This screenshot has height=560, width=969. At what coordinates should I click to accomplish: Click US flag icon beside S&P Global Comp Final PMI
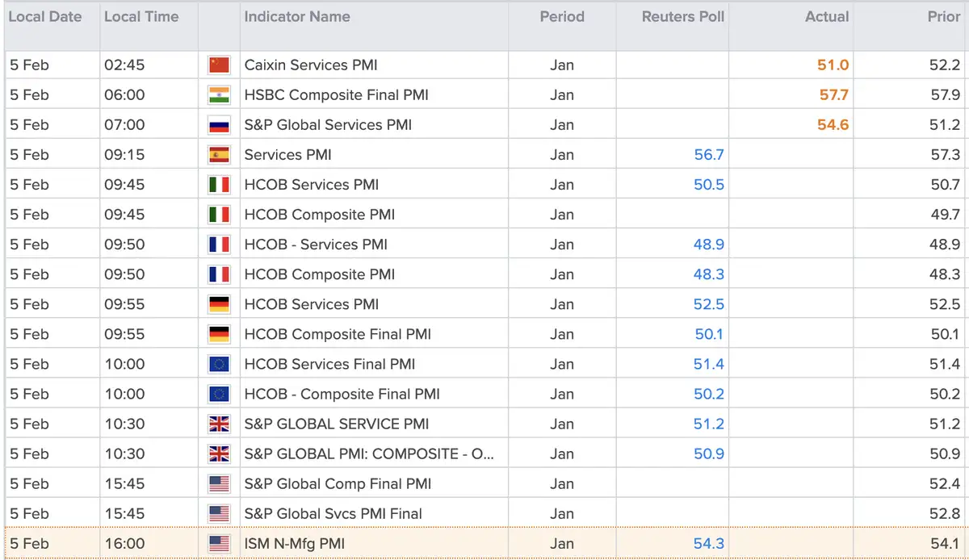click(x=219, y=483)
